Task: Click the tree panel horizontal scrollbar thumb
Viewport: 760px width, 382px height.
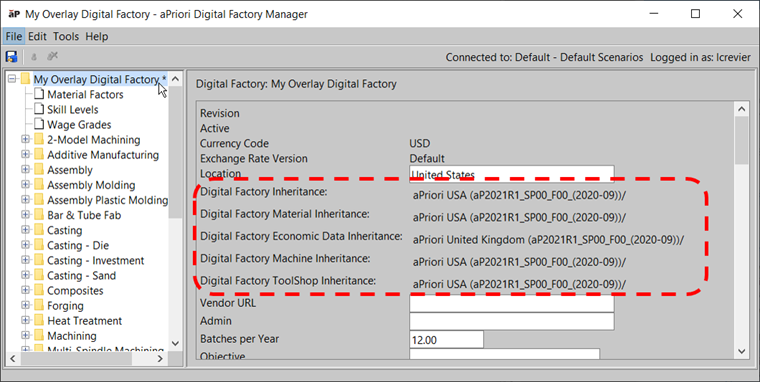Action: coord(76,359)
